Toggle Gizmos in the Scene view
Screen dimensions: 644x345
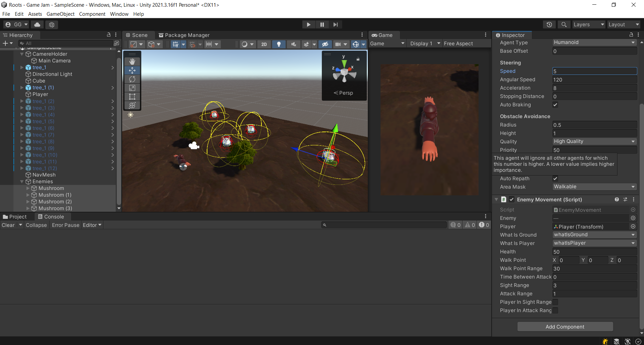[355, 44]
